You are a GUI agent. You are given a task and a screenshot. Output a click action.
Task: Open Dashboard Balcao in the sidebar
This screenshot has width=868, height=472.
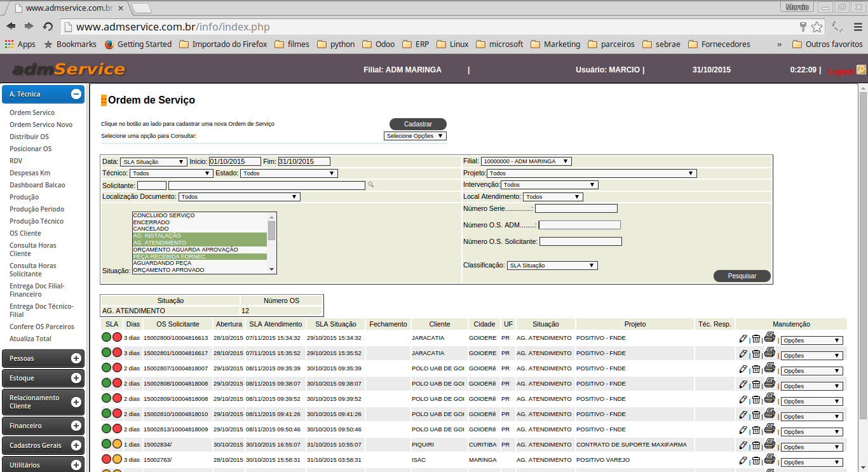pos(37,185)
